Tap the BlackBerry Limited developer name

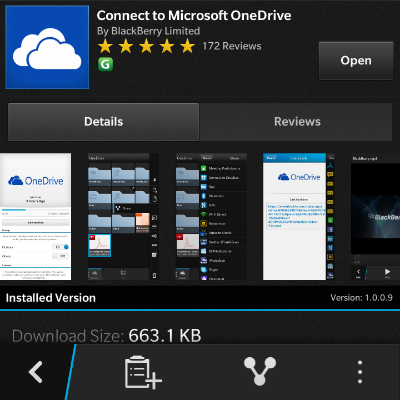148,31
